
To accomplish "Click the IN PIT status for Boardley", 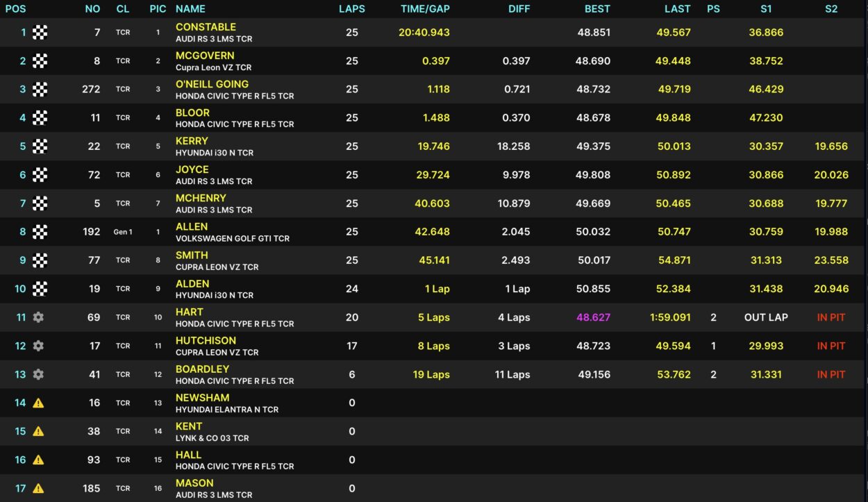I will point(831,374).
